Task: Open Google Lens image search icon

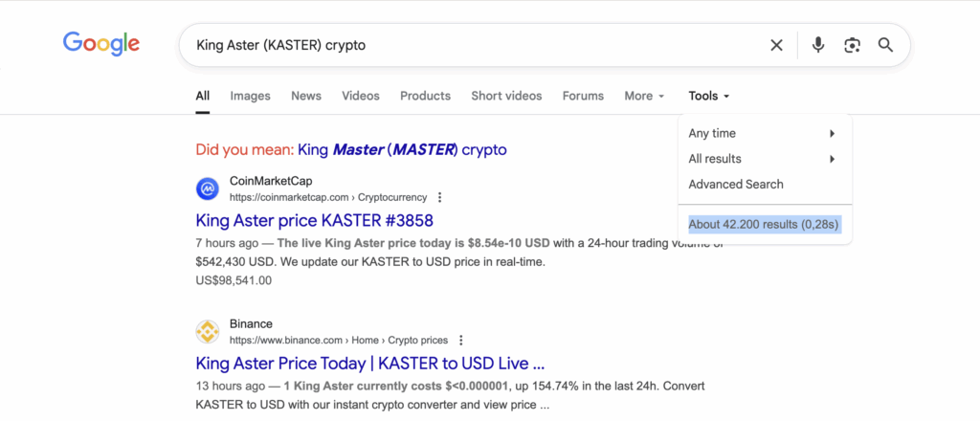Action: (x=852, y=45)
